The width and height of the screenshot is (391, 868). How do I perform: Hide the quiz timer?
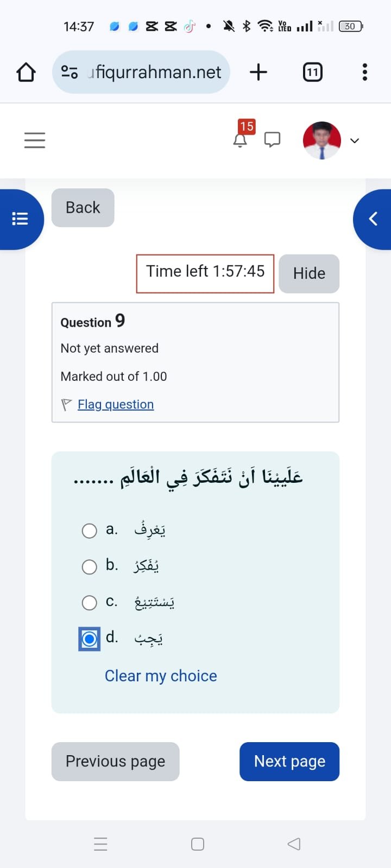(309, 273)
